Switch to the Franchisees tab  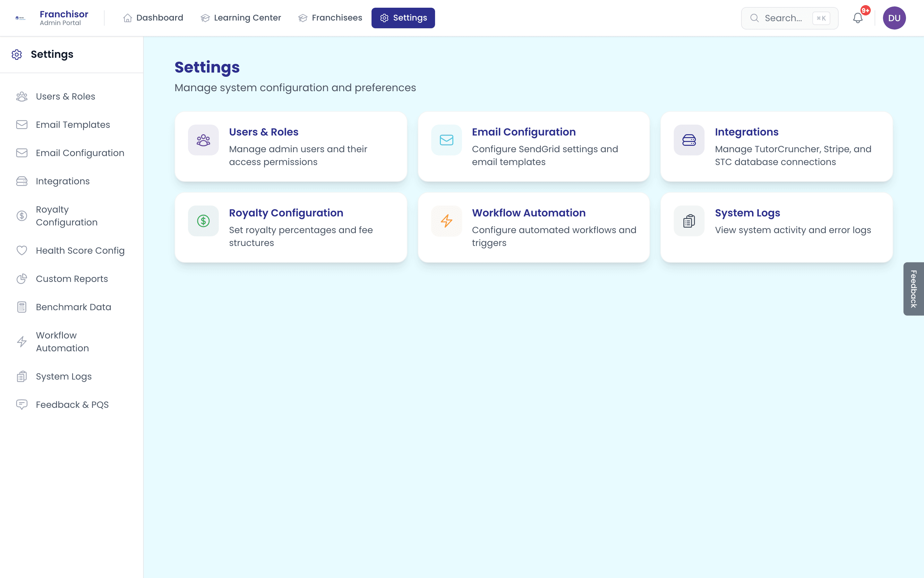click(330, 18)
